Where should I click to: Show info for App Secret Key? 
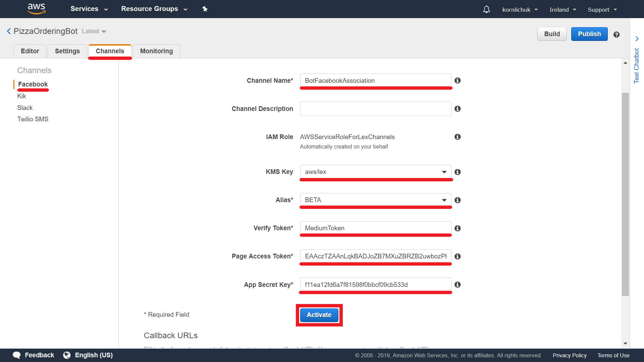click(x=458, y=285)
